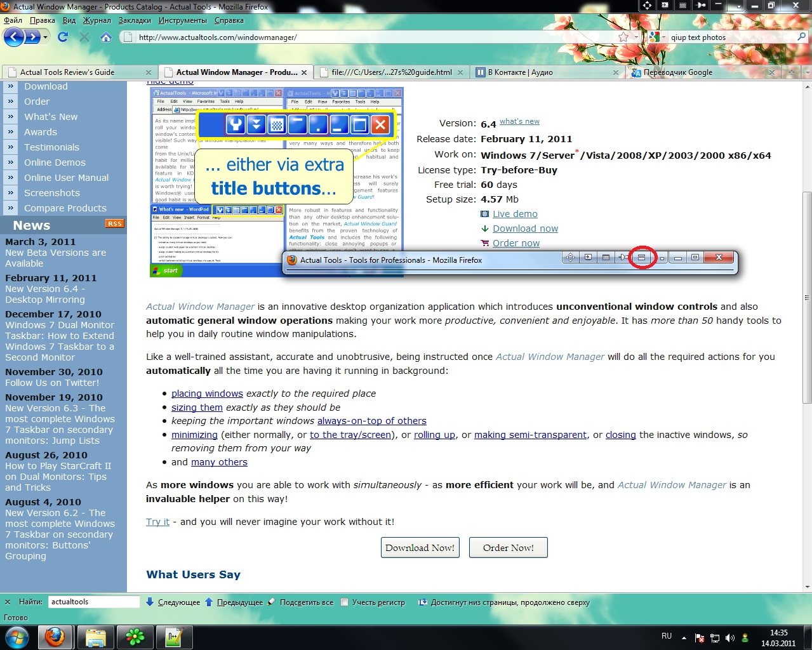The height and width of the screenshot is (650, 812).
Task: Click Подсветить все highlight all
Action: point(300,602)
